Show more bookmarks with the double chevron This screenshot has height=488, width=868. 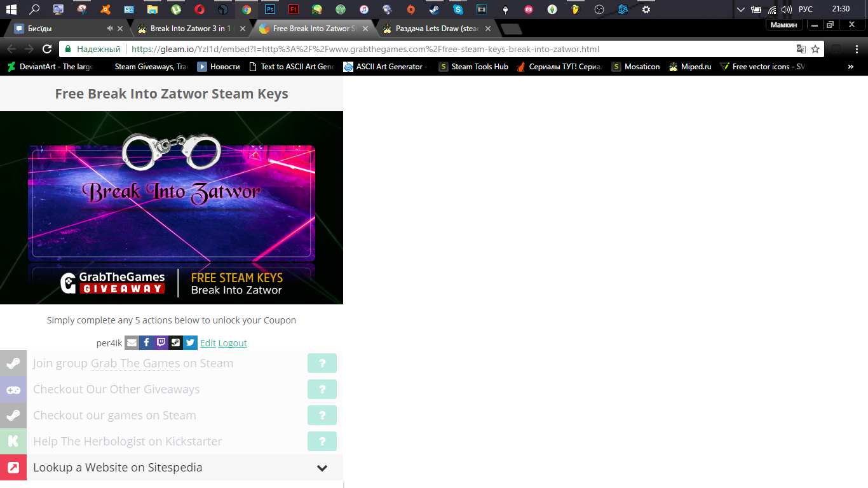(x=851, y=67)
